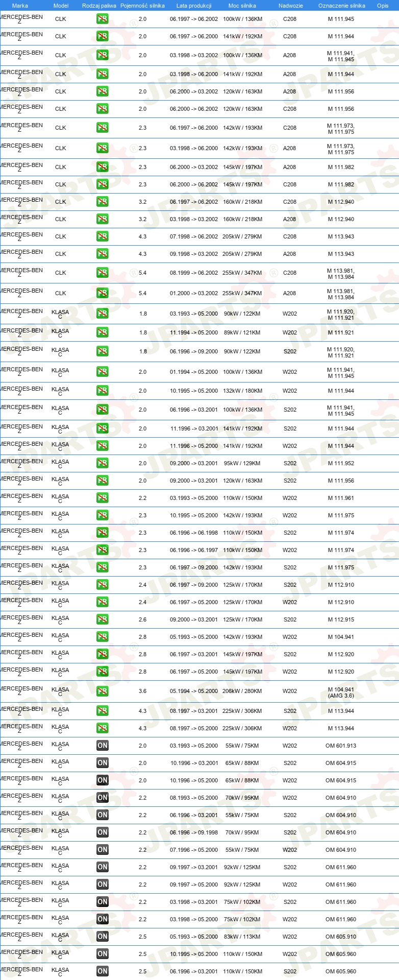This screenshot has width=399, height=980.
Task: Select the engine code 'M 111.961'
Action: click(341, 498)
